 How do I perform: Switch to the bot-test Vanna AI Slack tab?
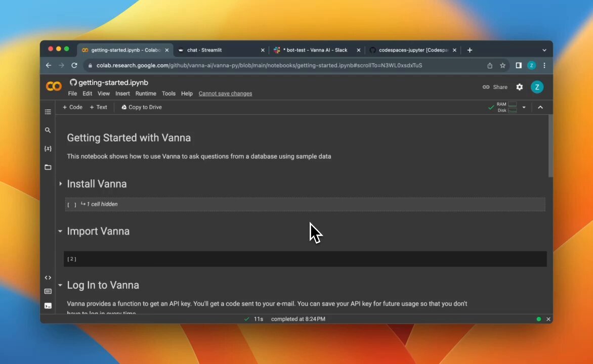tap(317, 50)
